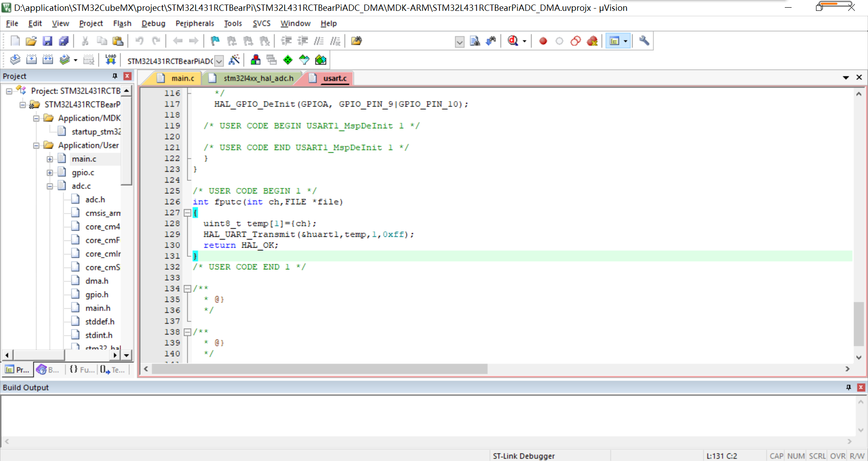Click the editor vertical scrollbar thumb
Viewport: 868px width, 461px height.
coord(859,324)
